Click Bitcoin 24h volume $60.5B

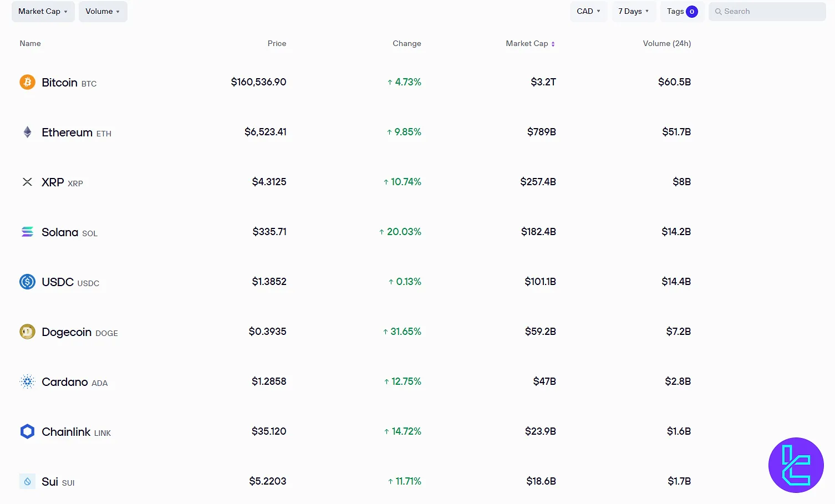675,82
